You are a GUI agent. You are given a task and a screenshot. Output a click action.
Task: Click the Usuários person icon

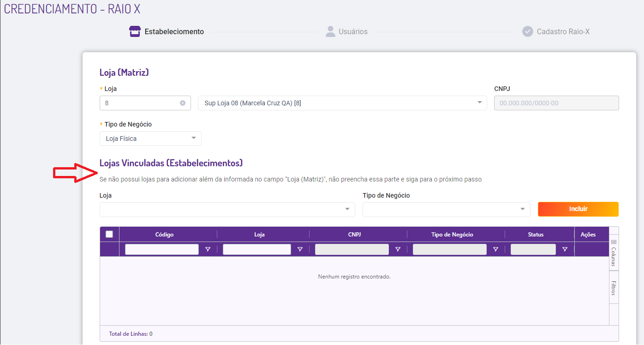click(330, 31)
